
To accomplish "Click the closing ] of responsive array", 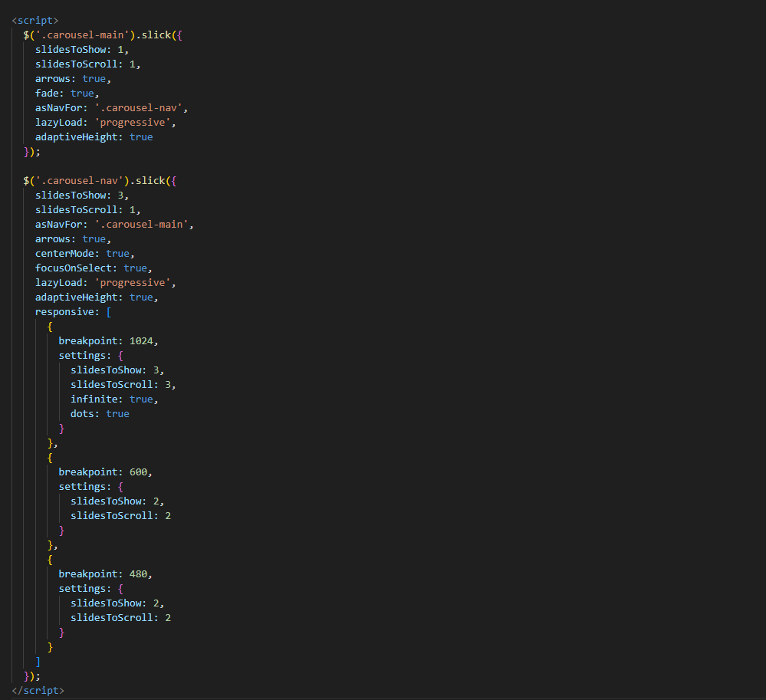I will (38, 662).
